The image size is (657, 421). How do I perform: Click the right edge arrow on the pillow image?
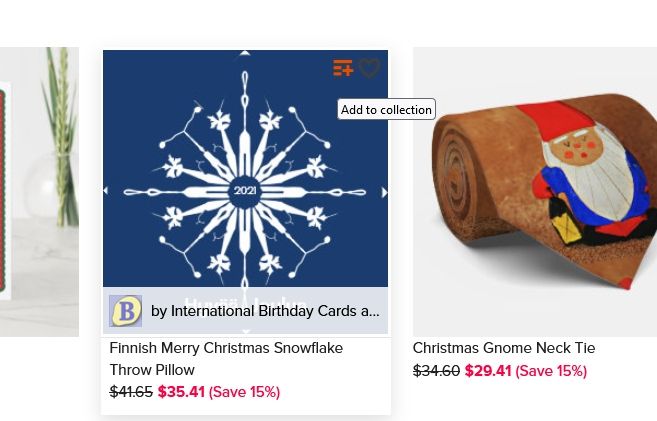(x=384, y=193)
